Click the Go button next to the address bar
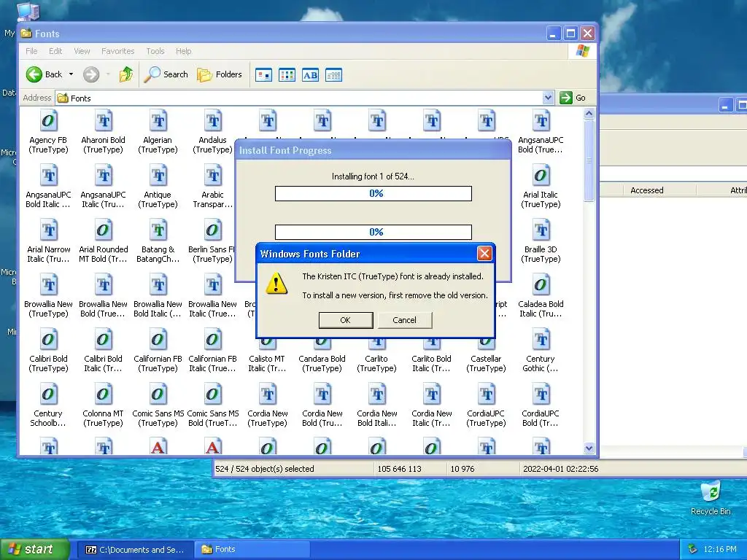 (x=573, y=98)
